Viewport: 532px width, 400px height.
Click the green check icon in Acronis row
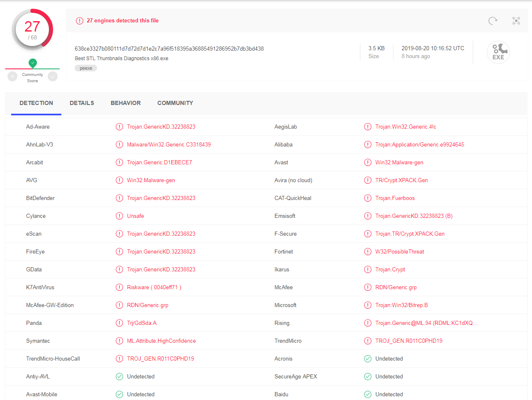pos(368,359)
